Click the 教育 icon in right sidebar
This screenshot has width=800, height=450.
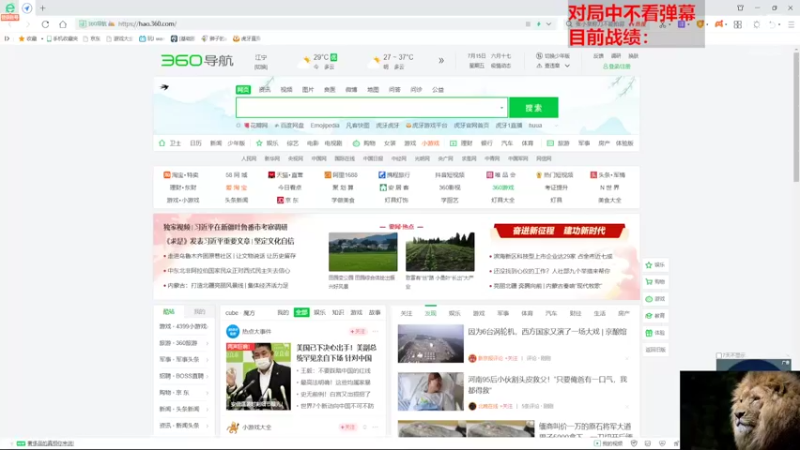tap(649, 316)
